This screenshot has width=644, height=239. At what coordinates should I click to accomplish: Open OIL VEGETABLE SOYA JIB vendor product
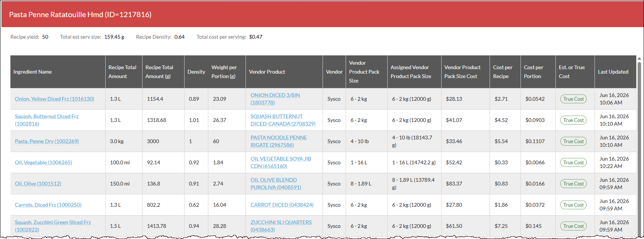point(281,162)
